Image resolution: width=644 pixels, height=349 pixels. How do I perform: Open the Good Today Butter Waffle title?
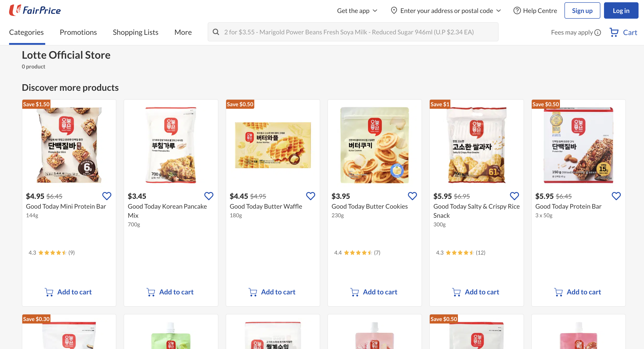[x=266, y=206]
